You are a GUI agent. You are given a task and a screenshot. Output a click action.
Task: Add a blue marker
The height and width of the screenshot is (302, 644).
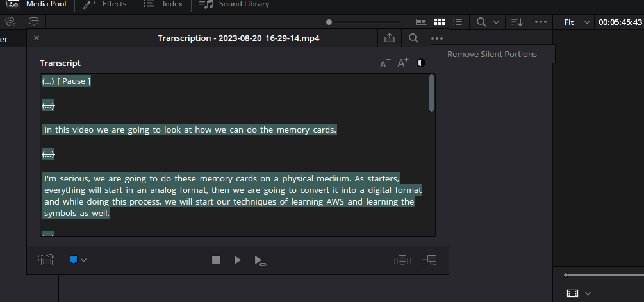click(74, 260)
